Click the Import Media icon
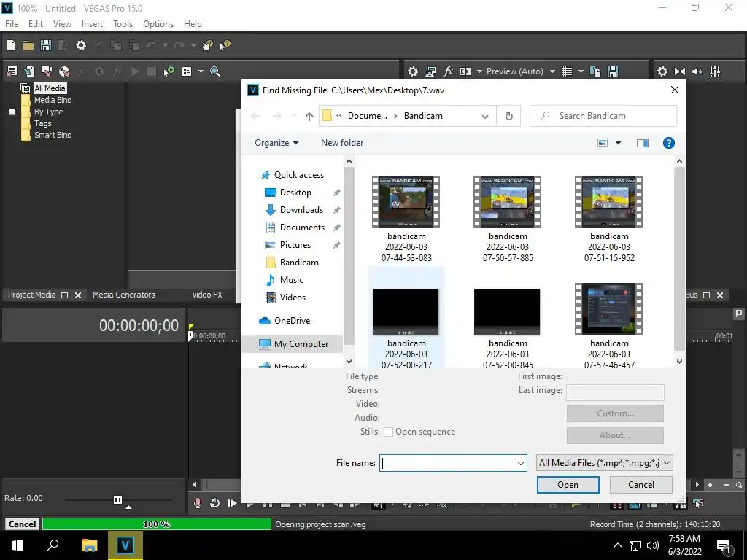 29,71
